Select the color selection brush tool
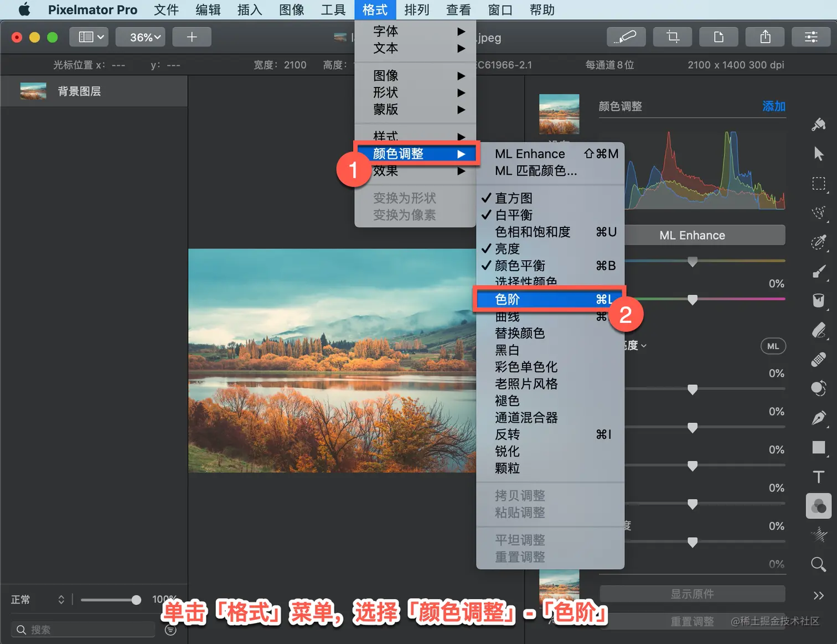Screen dimensions: 837x644 [x=819, y=242]
